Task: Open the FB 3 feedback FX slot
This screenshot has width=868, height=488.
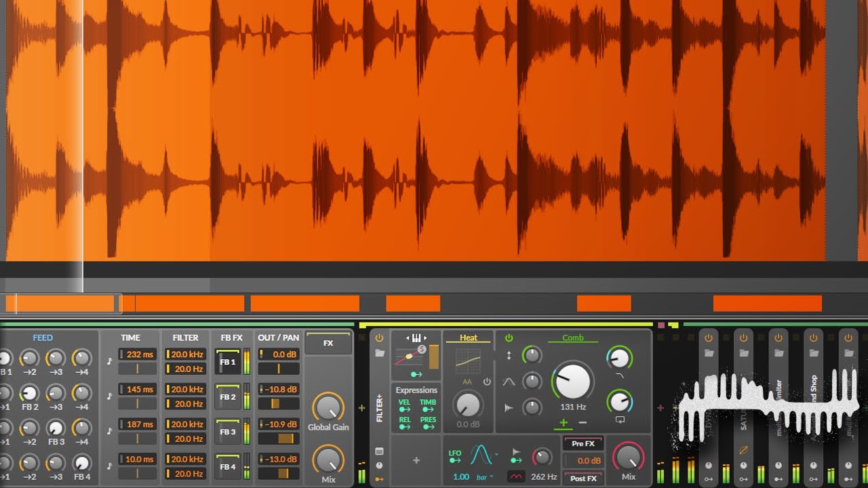Action: click(228, 432)
